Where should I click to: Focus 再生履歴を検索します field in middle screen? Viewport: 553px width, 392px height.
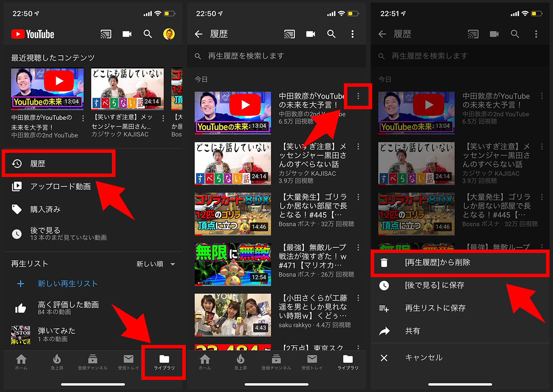click(276, 56)
